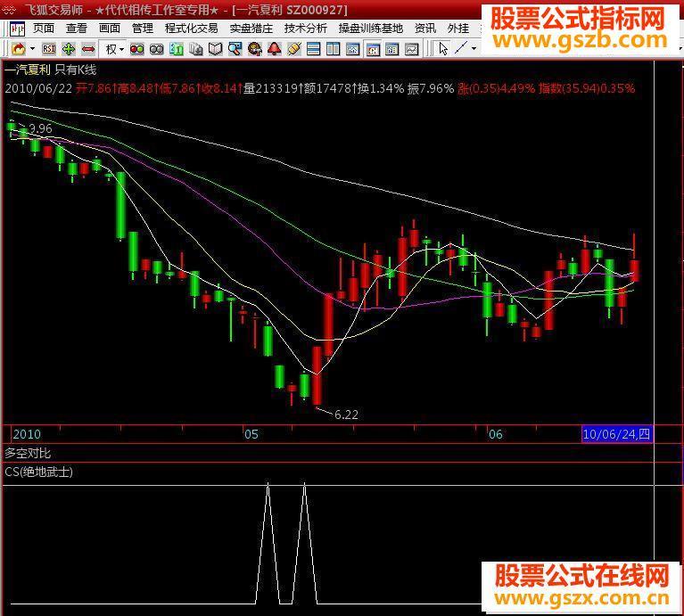Click the alarm bell toolbar icon
This screenshot has height=616, width=684.
point(275,49)
